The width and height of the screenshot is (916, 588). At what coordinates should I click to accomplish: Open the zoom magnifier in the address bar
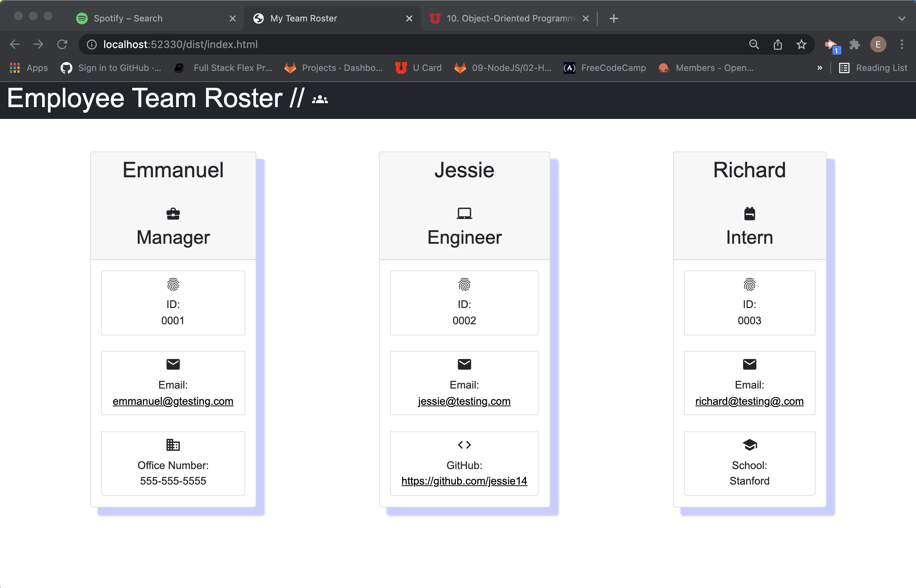tap(754, 44)
